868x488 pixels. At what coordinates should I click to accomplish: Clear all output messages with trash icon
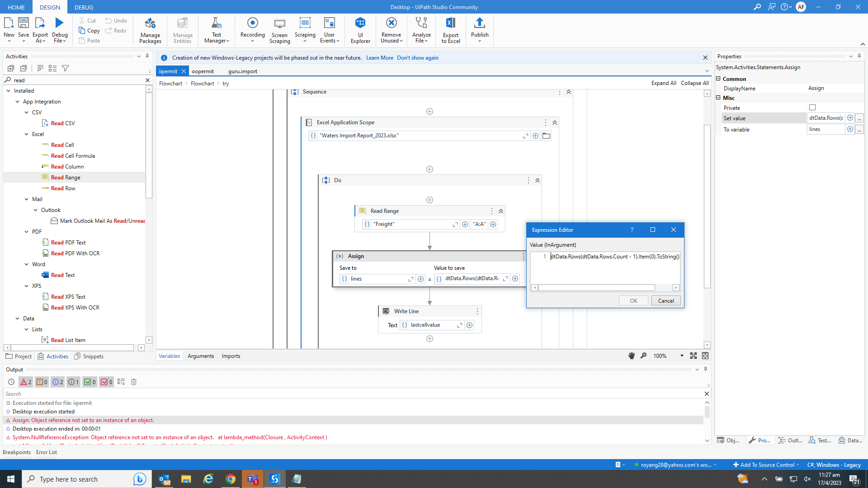(134, 382)
